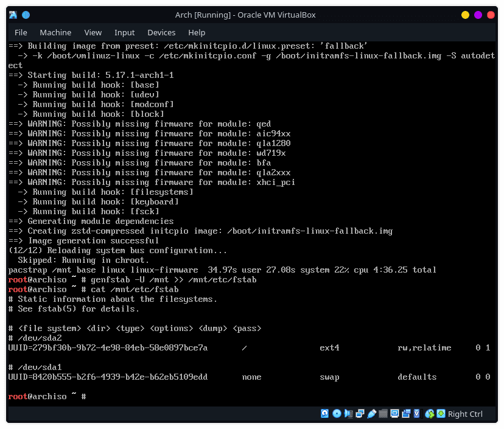Click the warning line for module aic94xx

coord(149,133)
